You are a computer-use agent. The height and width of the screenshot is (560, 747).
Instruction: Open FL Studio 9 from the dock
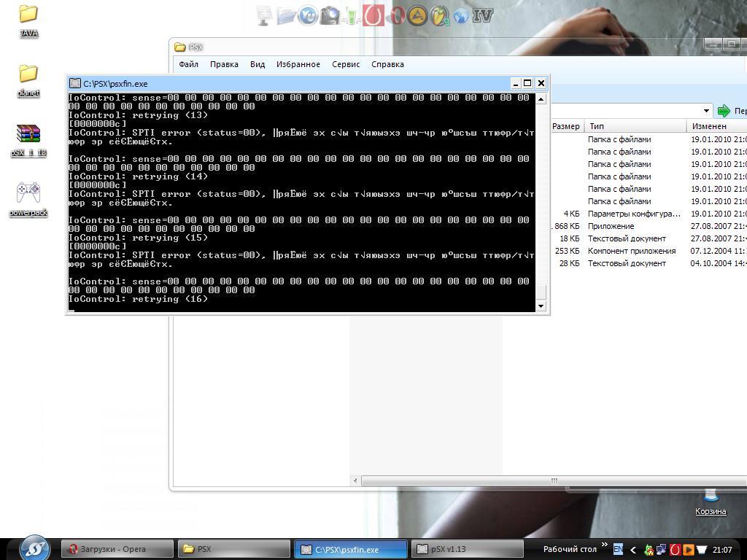click(438, 15)
